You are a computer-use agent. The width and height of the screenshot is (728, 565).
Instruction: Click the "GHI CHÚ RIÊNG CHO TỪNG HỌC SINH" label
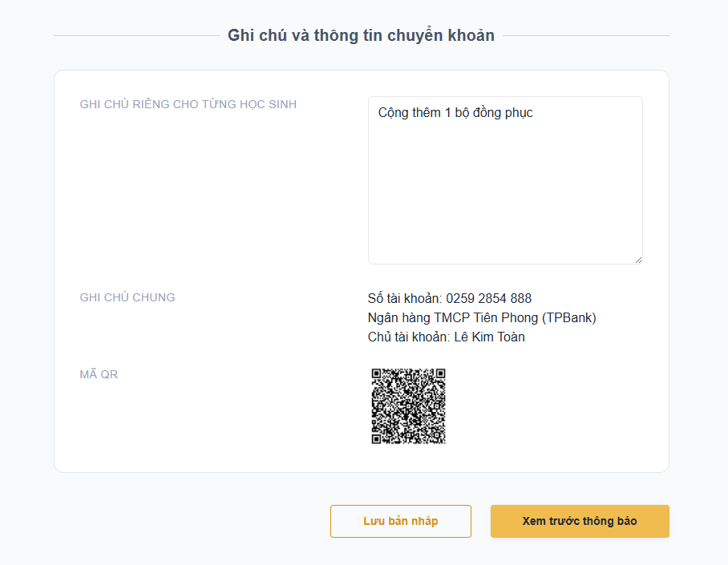click(x=188, y=104)
